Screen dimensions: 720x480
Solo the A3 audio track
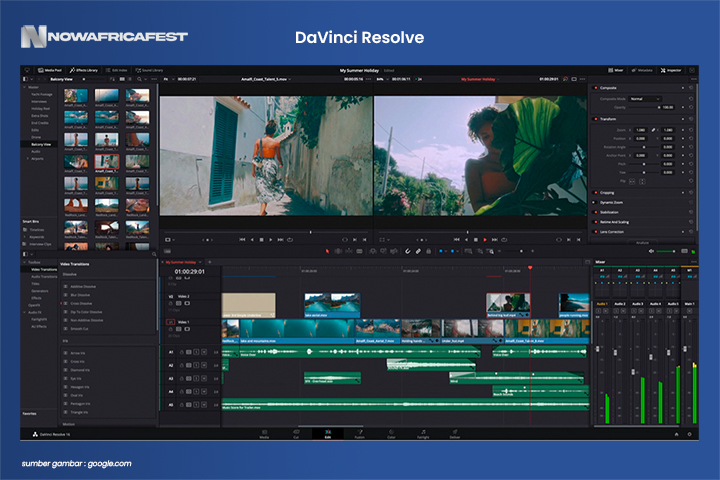coord(196,379)
